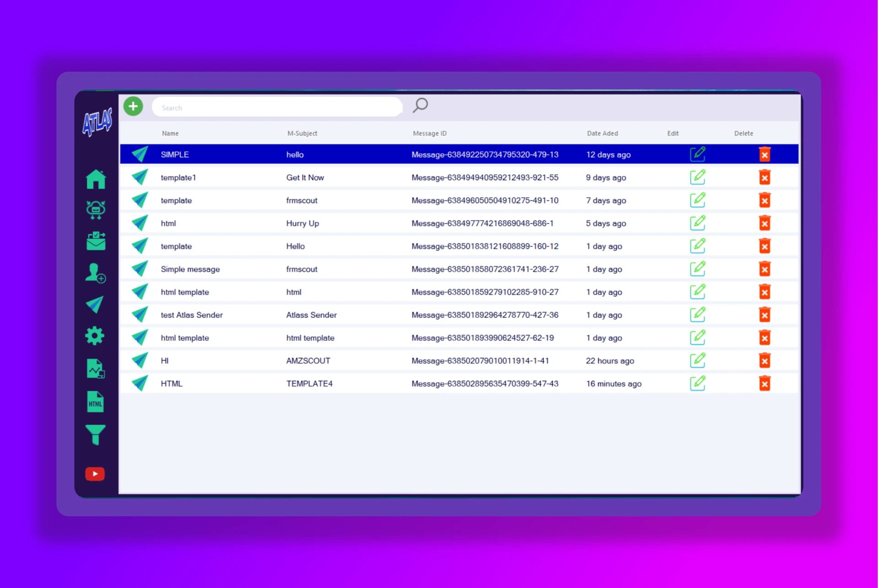
Task: Click the Name column header
Action: click(170, 134)
